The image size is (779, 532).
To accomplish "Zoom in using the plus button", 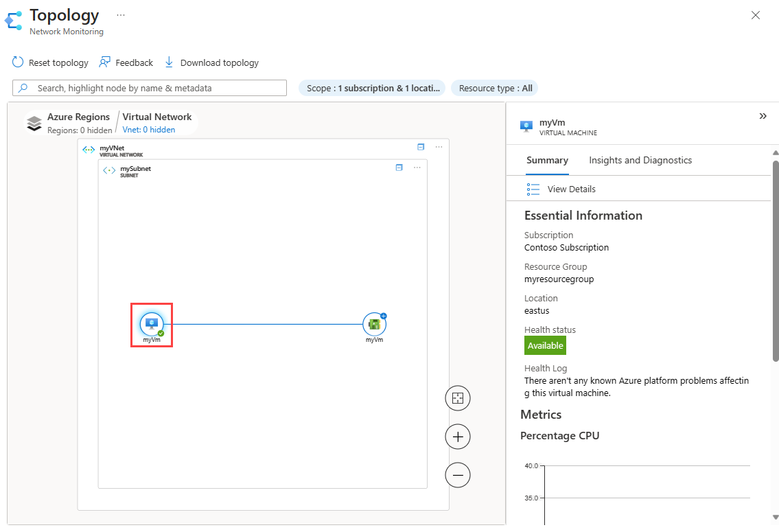I will pos(458,437).
